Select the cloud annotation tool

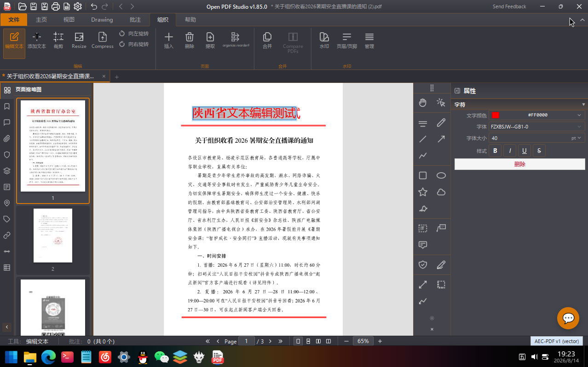(x=441, y=192)
